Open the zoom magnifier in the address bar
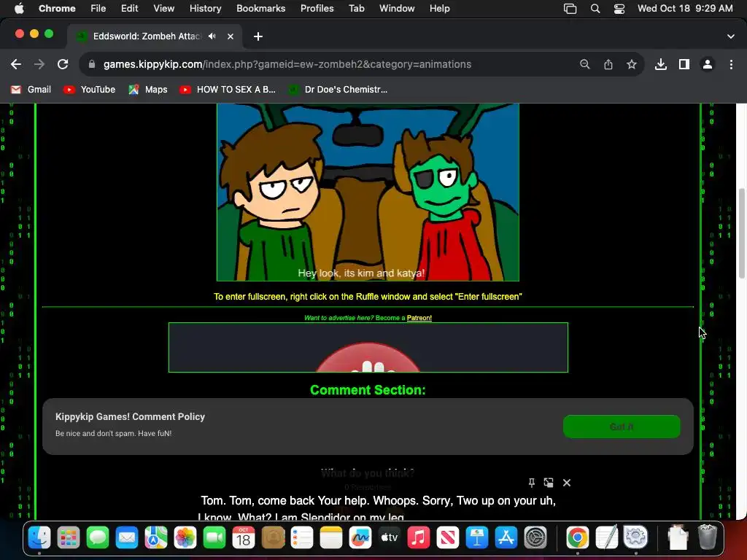 584,64
